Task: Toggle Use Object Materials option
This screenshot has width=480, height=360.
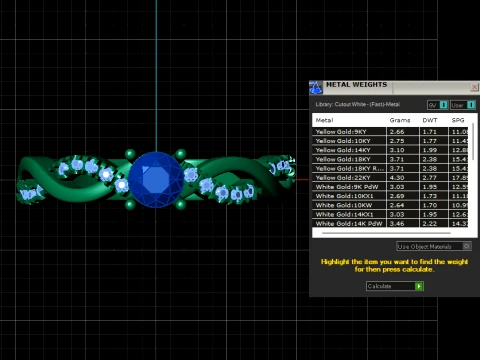Action: click(434, 246)
